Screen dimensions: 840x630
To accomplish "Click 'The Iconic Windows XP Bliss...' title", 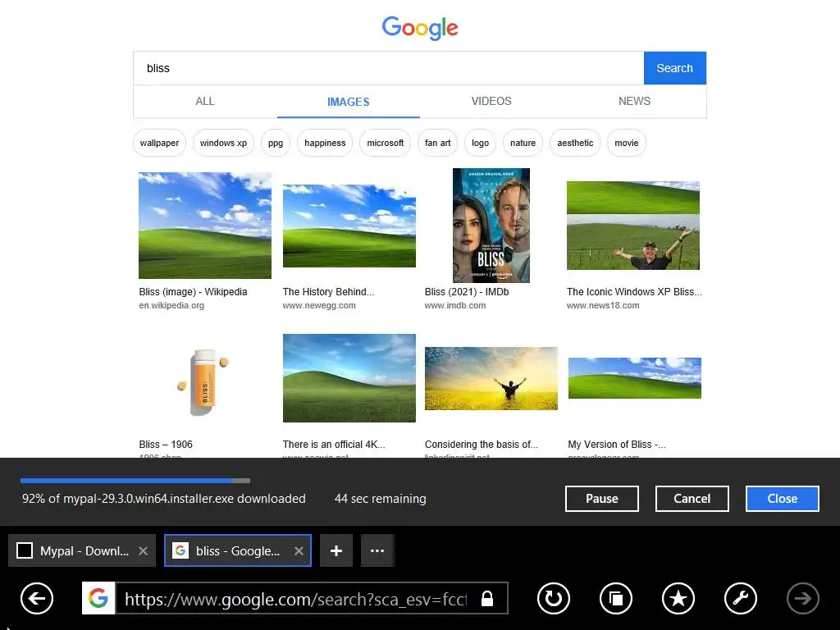I will pyautogui.click(x=634, y=292).
